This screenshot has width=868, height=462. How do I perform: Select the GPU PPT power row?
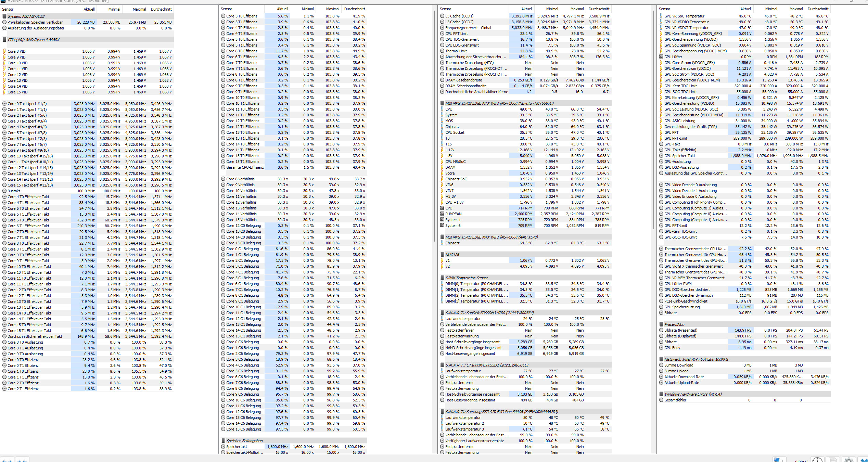coord(671,132)
